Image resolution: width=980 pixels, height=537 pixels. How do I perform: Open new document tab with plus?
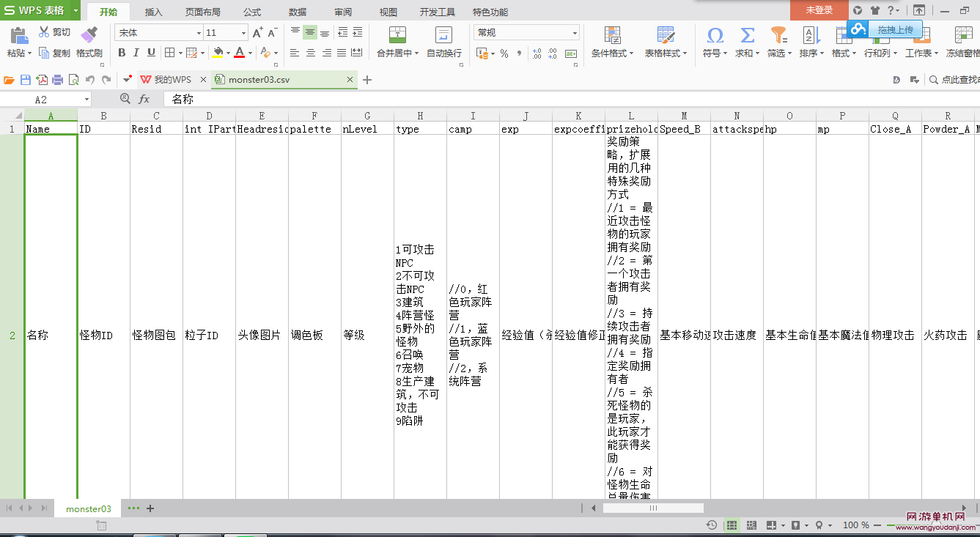(367, 80)
